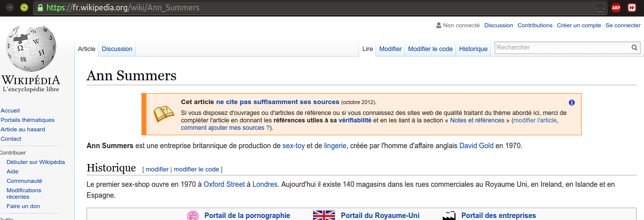This screenshot has width=644, height=220.
Task: Open Débuter sur Wikipédia link
Action: tap(36, 162)
